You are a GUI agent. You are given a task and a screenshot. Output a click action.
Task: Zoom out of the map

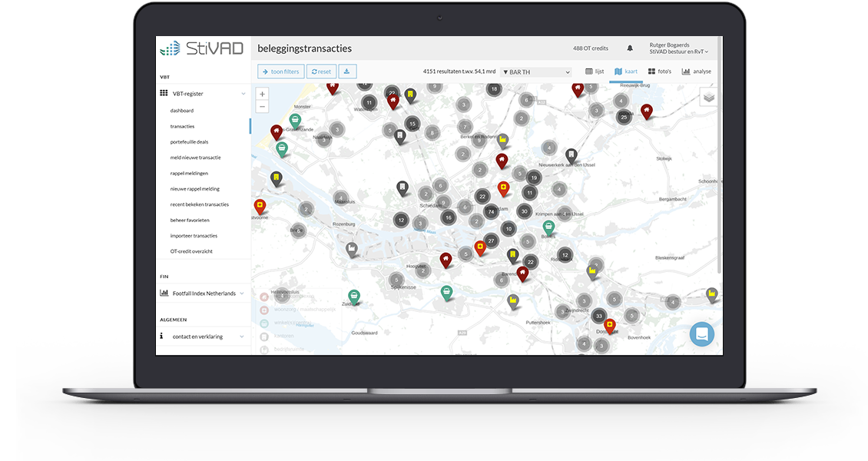tap(263, 107)
